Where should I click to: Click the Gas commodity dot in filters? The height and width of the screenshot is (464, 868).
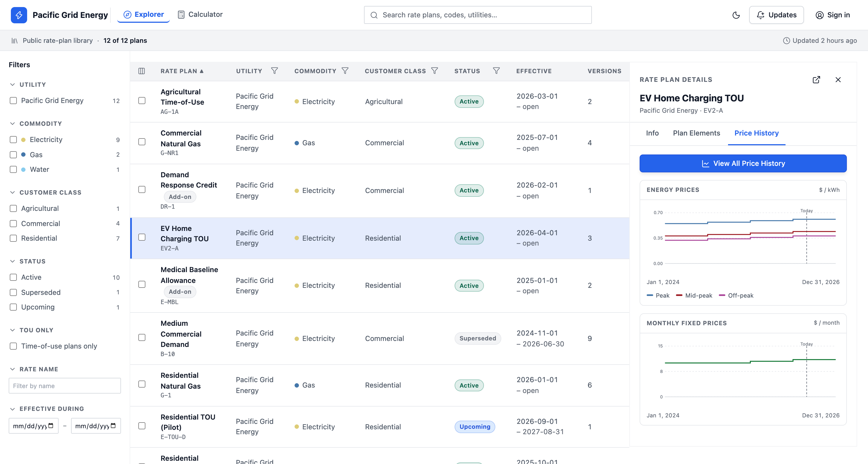[x=23, y=154]
